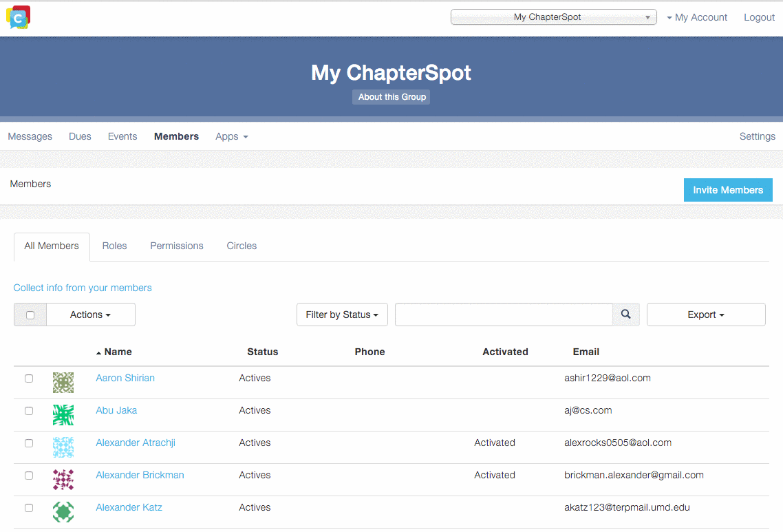This screenshot has height=532, width=783.
Task: Check the box for Abu Jaka
Action: [29, 411]
